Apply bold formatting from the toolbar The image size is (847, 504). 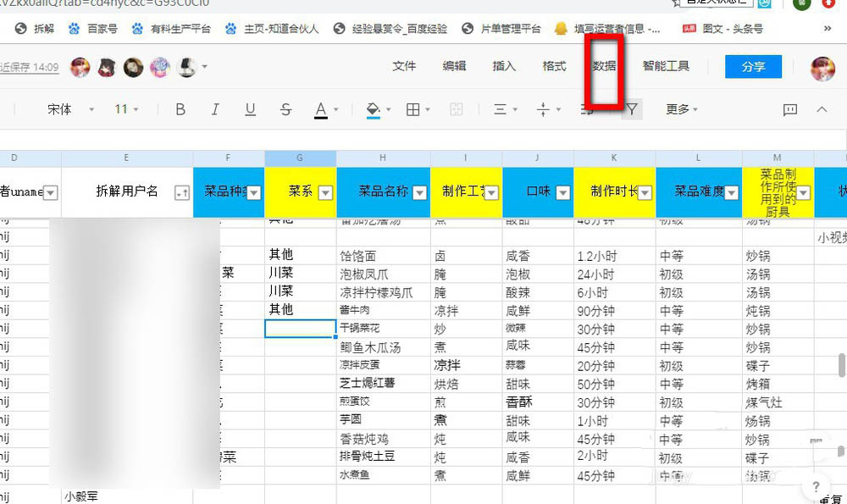[180, 109]
